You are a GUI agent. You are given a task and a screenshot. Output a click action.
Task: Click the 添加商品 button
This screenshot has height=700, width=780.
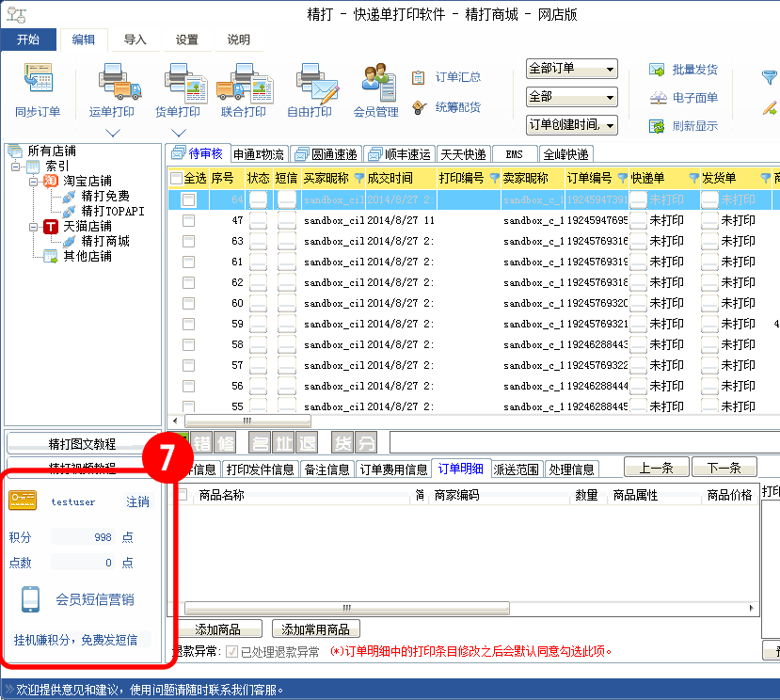coord(217,629)
